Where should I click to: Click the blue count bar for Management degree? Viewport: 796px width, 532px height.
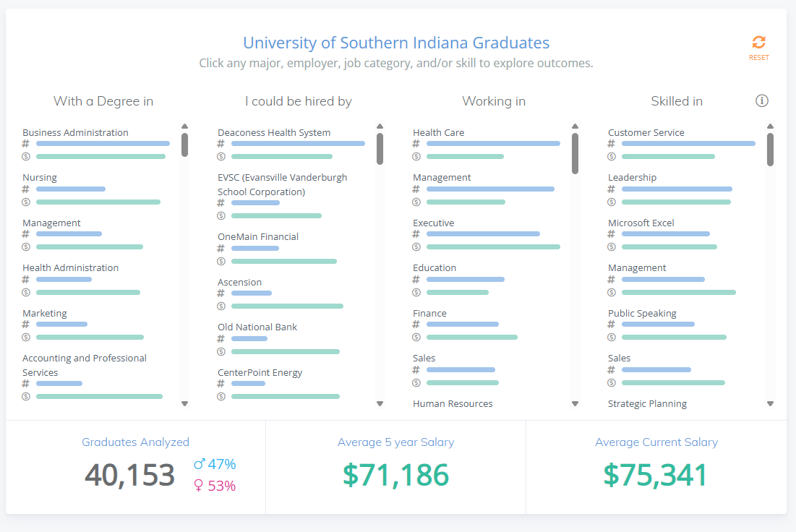coord(69,234)
